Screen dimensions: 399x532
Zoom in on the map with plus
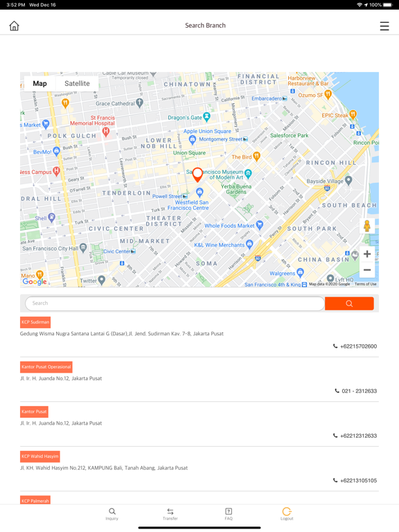tap(367, 254)
